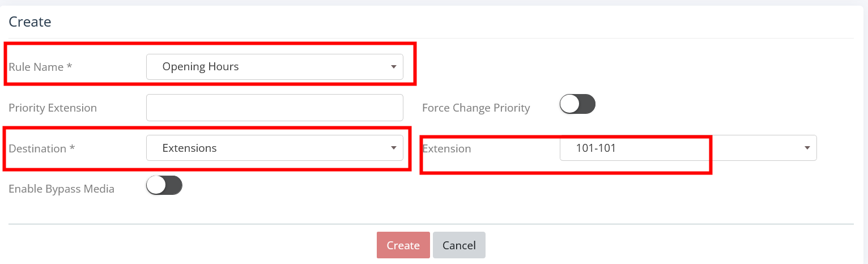Viewport: 868px width, 264px height.
Task: Toggle the Force Change Priority switch
Action: point(577,104)
